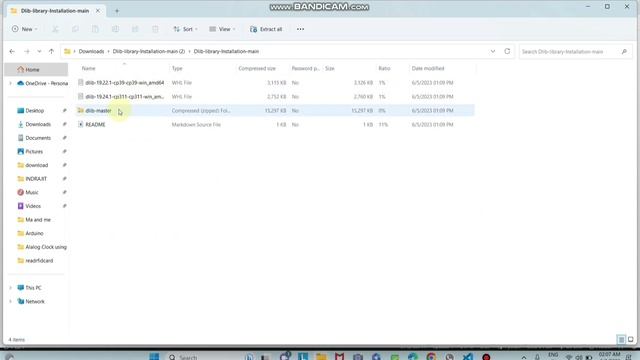
Task: Unpin Desktop pin icon
Action: [x=64, y=111]
